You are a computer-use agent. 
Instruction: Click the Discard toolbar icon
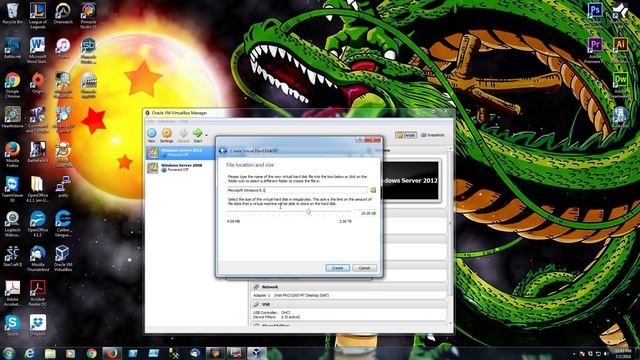(x=183, y=135)
